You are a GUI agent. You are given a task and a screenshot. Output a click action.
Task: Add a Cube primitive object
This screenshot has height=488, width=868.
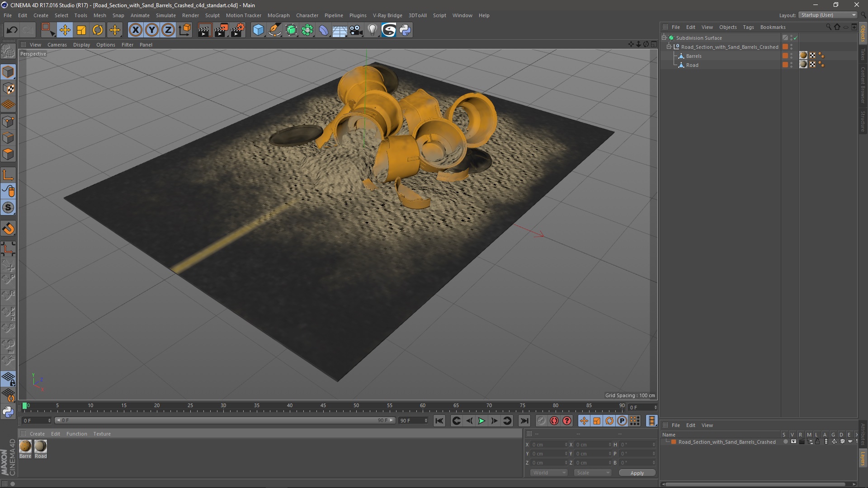click(258, 30)
